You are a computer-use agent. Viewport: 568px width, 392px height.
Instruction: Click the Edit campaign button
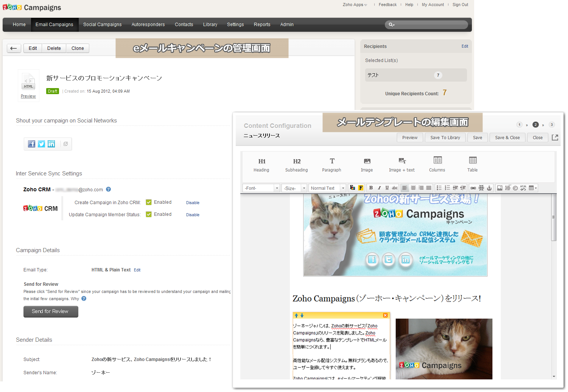[x=33, y=48]
